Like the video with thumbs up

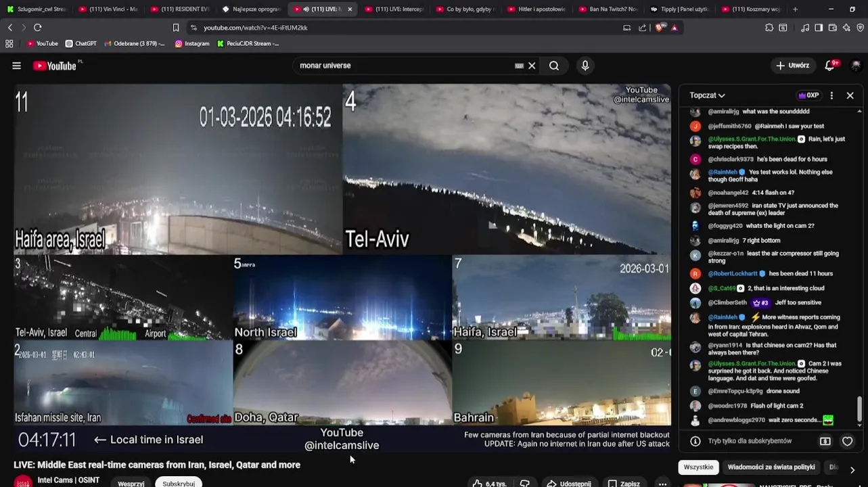click(490, 484)
